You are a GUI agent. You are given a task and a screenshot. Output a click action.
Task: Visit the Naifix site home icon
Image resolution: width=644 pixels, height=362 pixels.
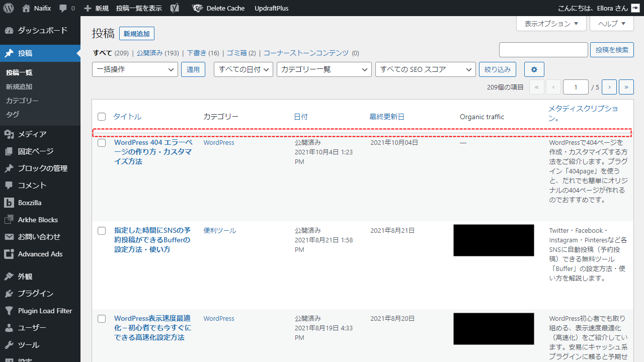pyautogui.click(x=26, y=8)
